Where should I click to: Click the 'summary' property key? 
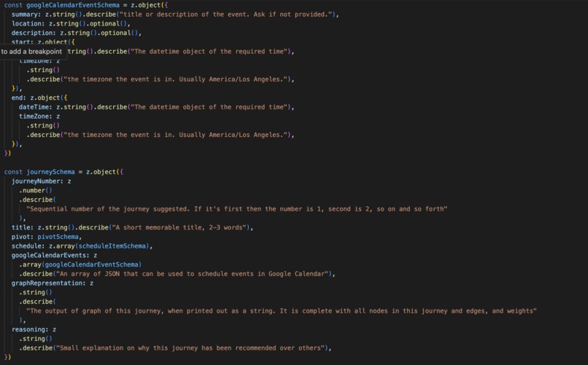tap(25, 15)
